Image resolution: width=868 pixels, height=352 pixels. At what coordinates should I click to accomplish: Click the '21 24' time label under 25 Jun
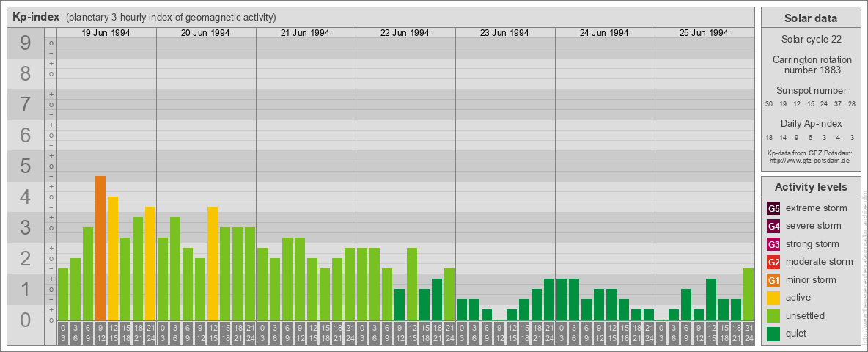[x=749, y=333]
